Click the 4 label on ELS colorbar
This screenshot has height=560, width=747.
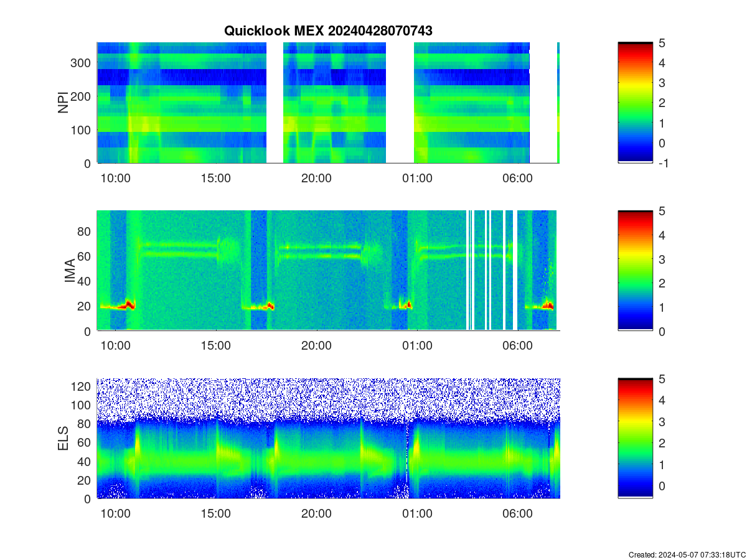662,399
